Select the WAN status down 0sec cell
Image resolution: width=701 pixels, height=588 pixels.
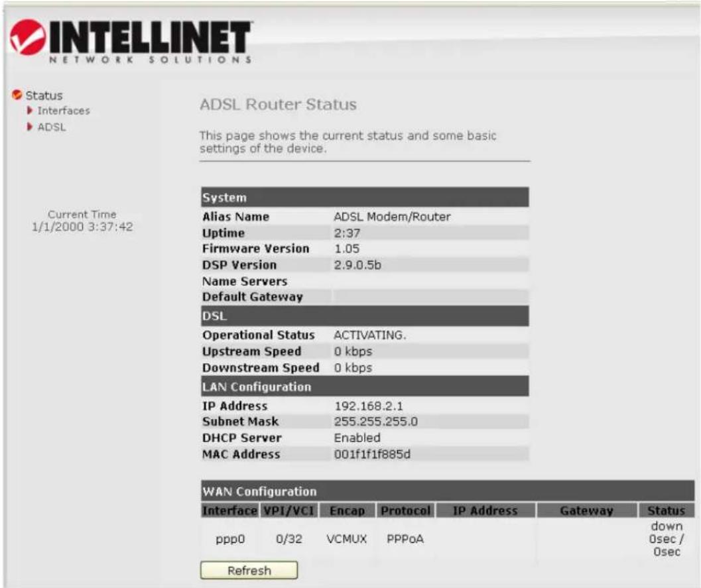[x=667, y=539]
